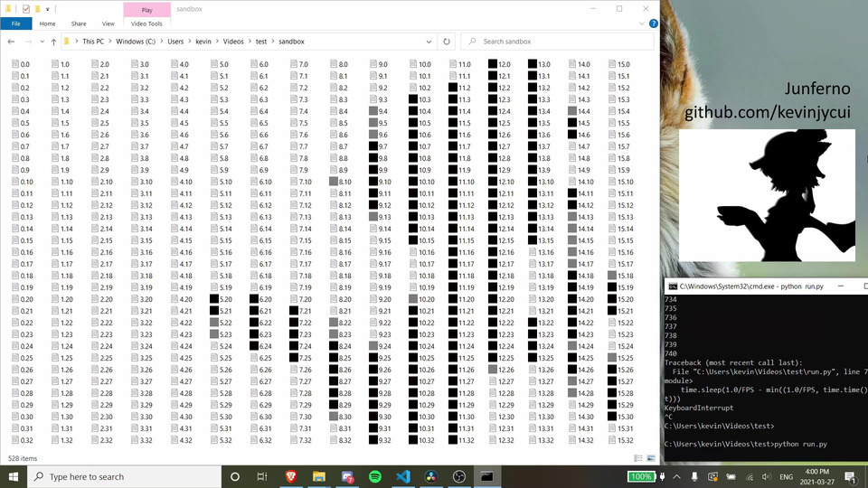
Task: Navigate to test breadcrumb
Action: [x=261, y=42]
